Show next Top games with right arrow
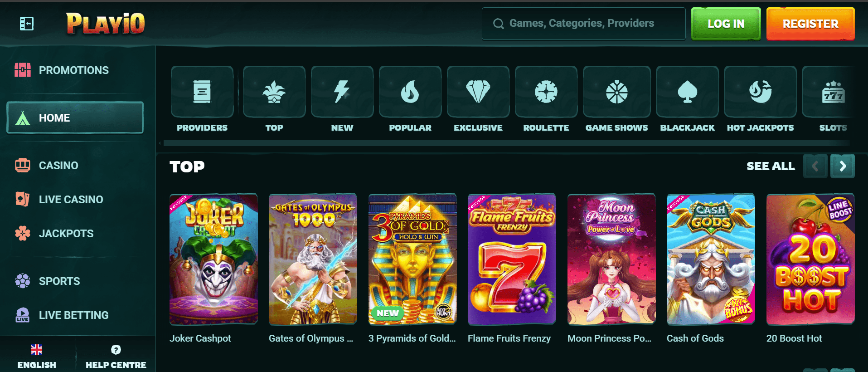The height and width of the screenshot is (372, 868). pos(843,166)
